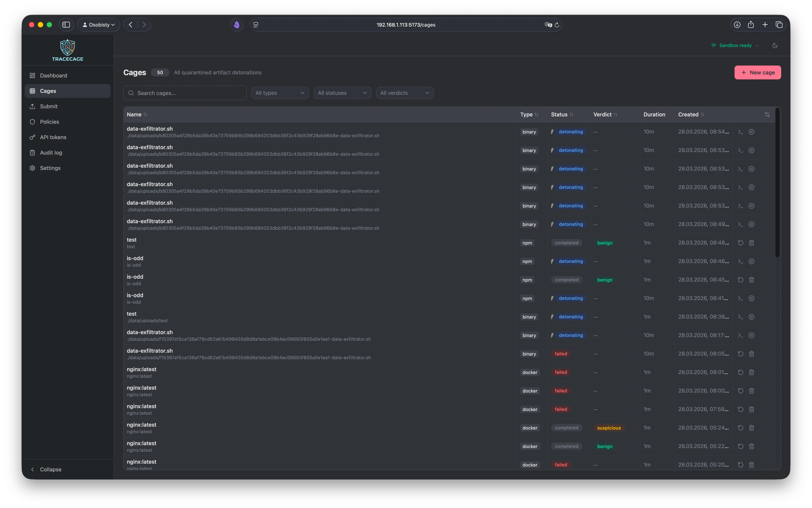812x508 pixels.
Task: Open the All verdicts filter dropdown
Action: 404,93
